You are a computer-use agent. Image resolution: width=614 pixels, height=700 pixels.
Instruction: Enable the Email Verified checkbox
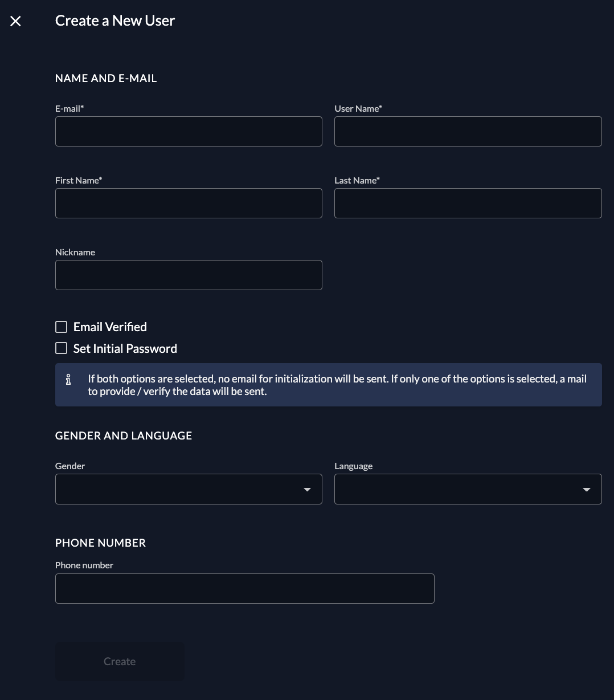pos(61,327)
